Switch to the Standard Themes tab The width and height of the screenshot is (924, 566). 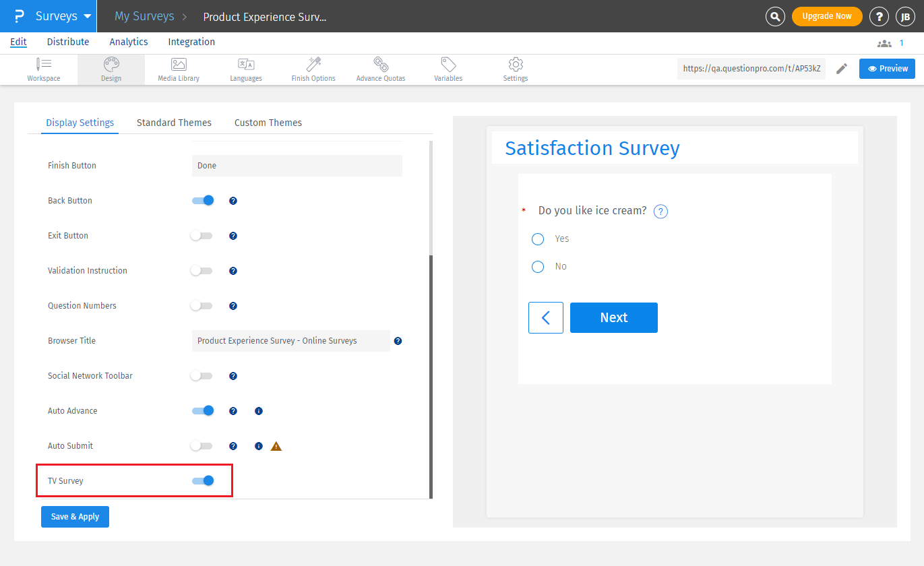[x=174, y=123]
